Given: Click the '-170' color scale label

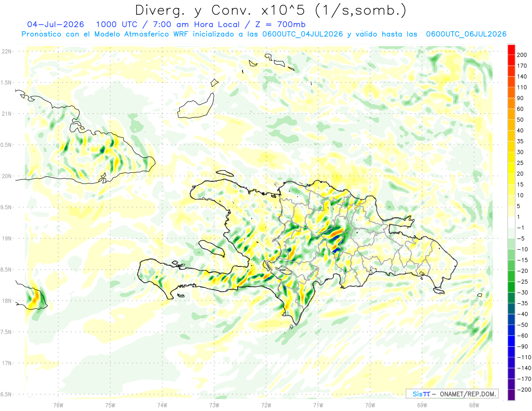Looking at the screenshot, I should [524, 379].
